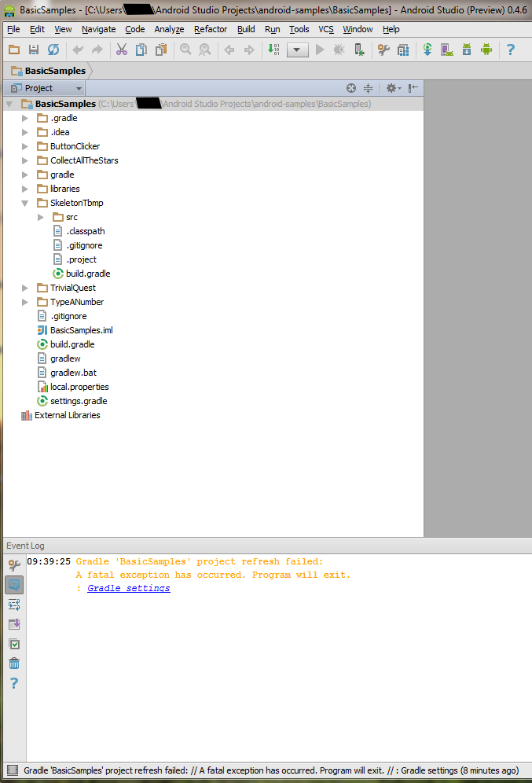Viewport: 532px width, 783px height.
Task: Click the Make Project build icon
Action: [x=273, y=50]
